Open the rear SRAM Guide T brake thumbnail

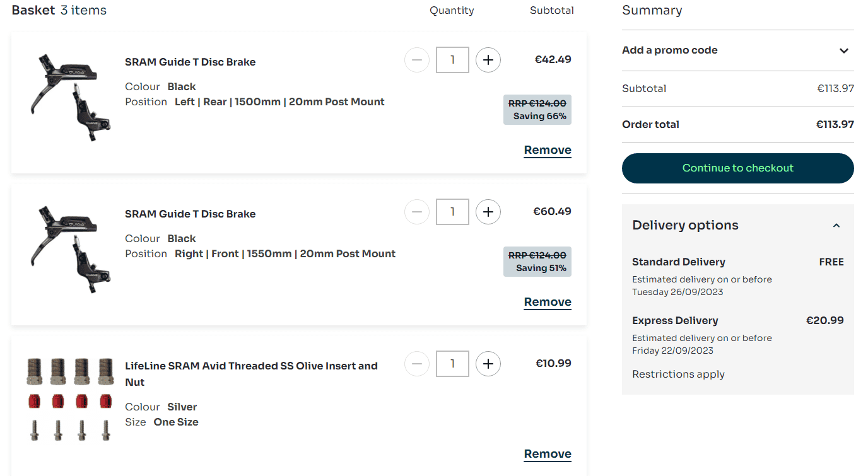(x=70, y=96)
